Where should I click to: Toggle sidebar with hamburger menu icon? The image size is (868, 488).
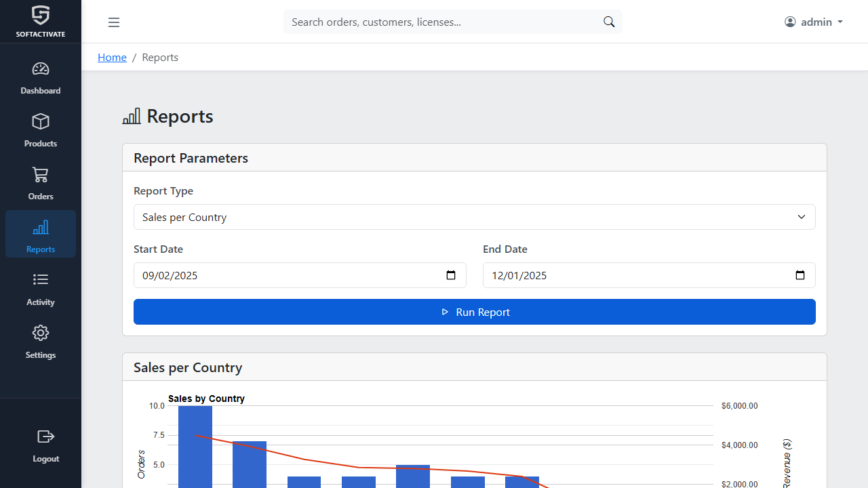pos(114,22)
